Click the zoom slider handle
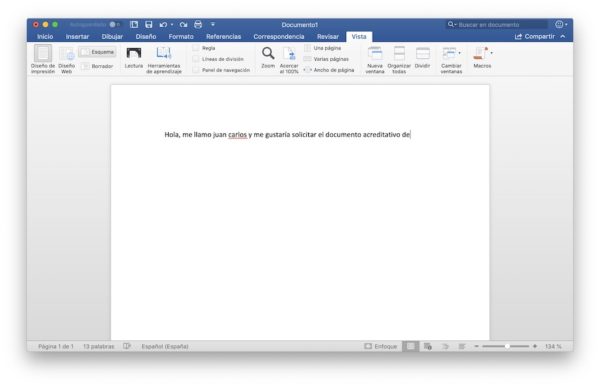This screenshot has height=387, width=600. (x=507, y=346)
